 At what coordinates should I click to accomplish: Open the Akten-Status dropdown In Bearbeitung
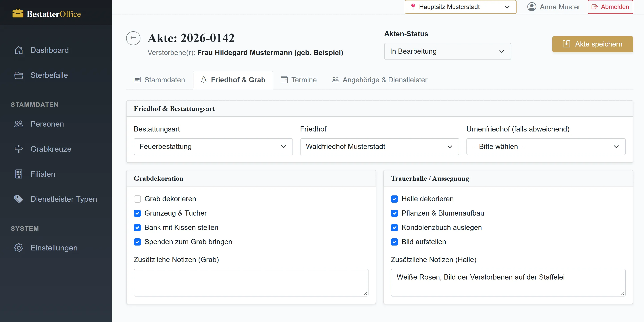coord(447,51)
